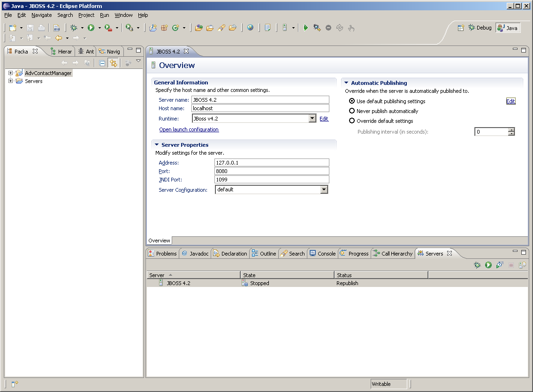This screenshot has height=392, width=533.
Task: Click the Debug bug icon in main toolbar
Action: click(74, 28)
